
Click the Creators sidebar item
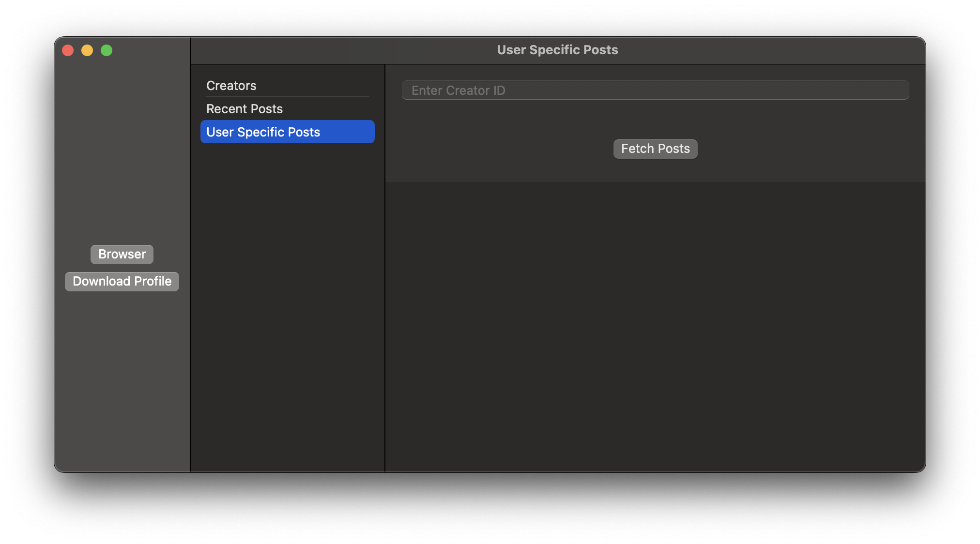pyautogui.click(x=232, y=85)
